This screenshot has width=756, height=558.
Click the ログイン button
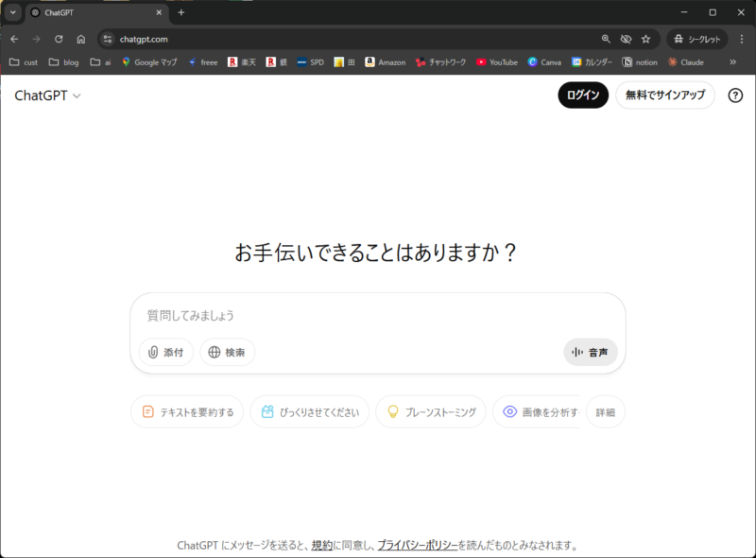click(x=583, y=96)
